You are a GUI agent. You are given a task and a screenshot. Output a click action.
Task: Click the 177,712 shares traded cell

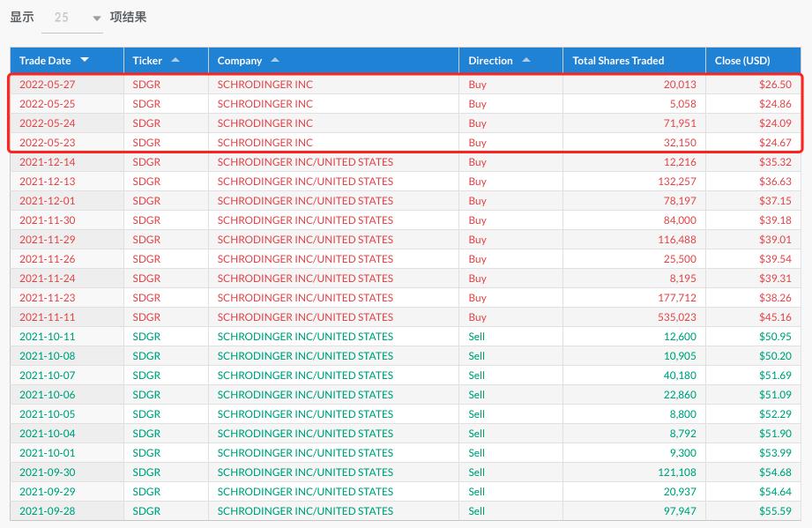(x=675, y=298)
